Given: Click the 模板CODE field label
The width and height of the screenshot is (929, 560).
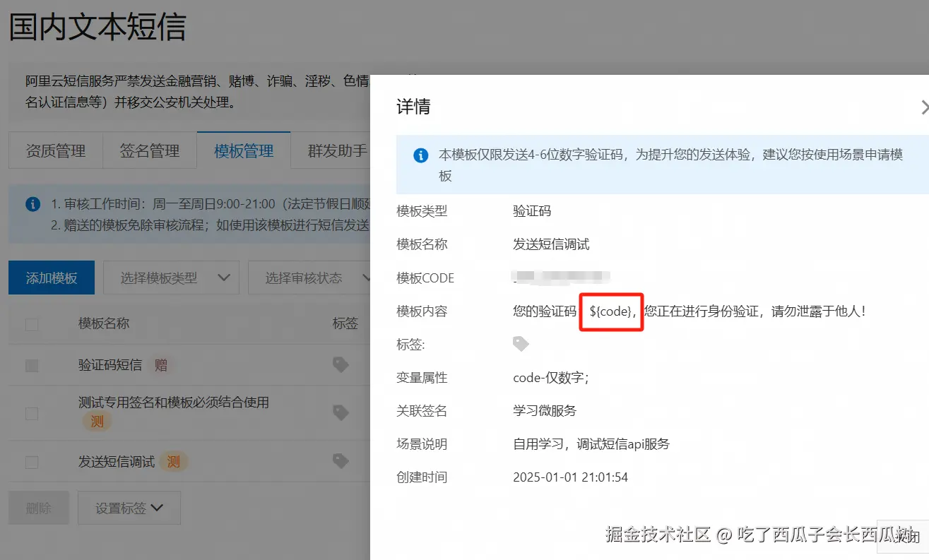Looking at the screenshot, I should 425,278.
